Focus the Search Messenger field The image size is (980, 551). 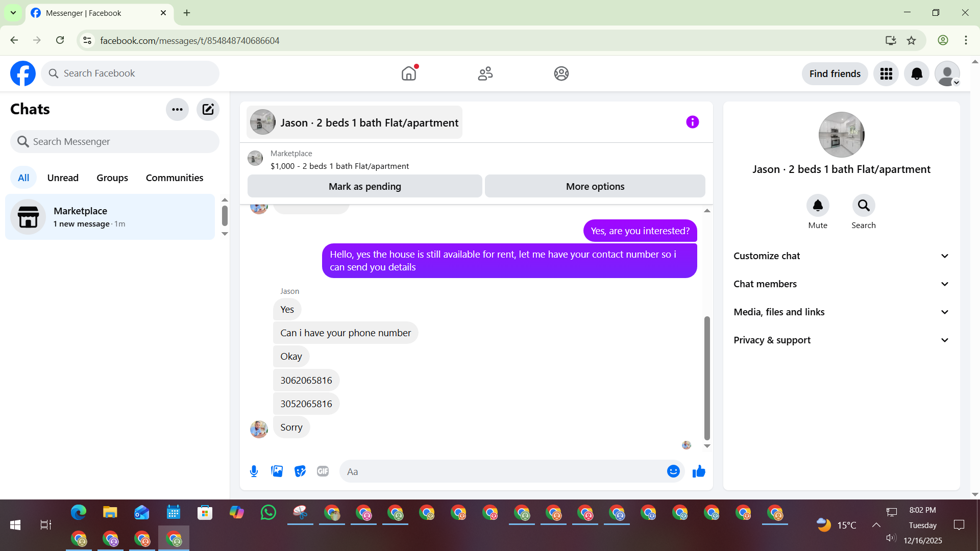pyautogui.click(x=115, y=142)
